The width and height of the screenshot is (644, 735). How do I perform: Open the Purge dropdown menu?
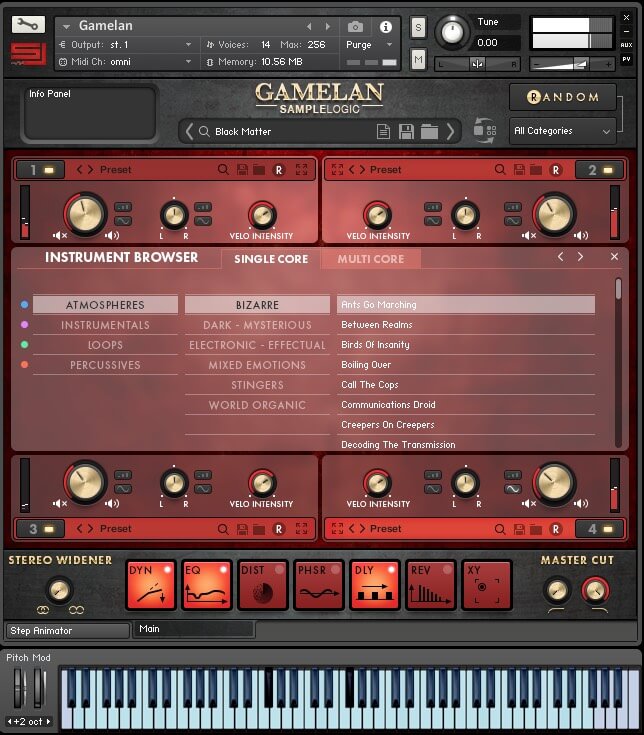click(x=369, y=45)
